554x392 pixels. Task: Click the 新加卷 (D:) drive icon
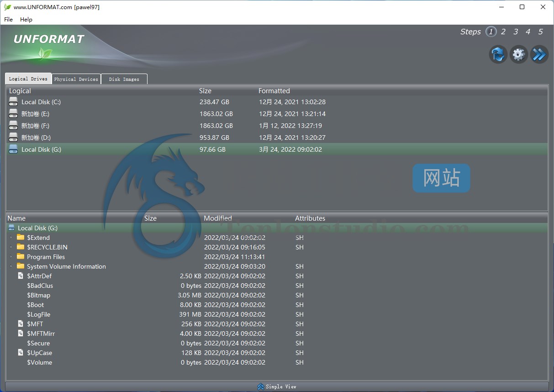pos(13,138)
